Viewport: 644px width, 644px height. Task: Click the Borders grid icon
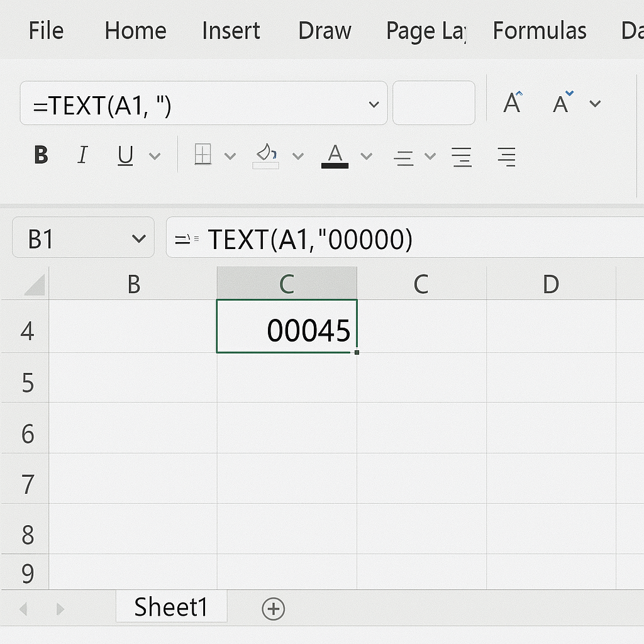click(x=203, y=155)
